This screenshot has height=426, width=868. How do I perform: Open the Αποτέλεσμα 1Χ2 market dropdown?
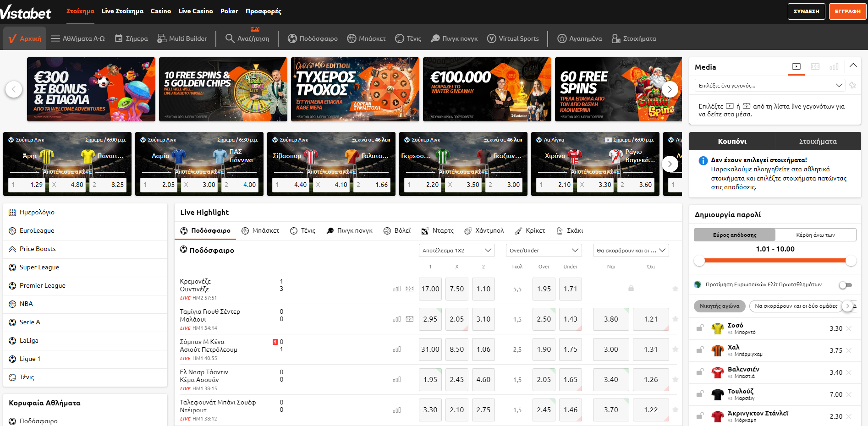click(456, 251)
